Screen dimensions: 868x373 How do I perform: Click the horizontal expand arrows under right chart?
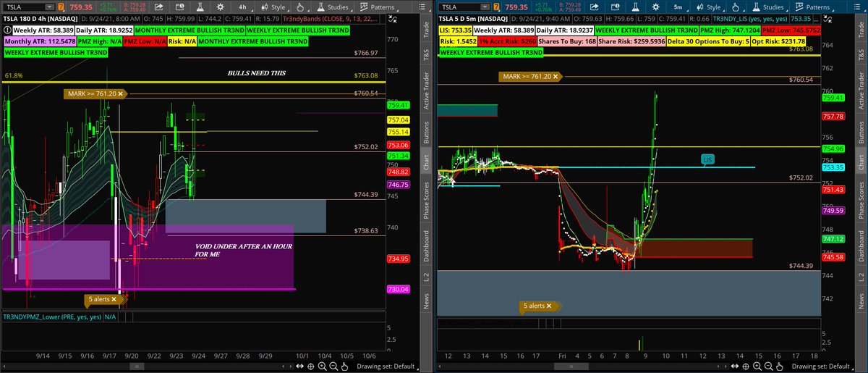pyautogui.click(x=734, y=366)
